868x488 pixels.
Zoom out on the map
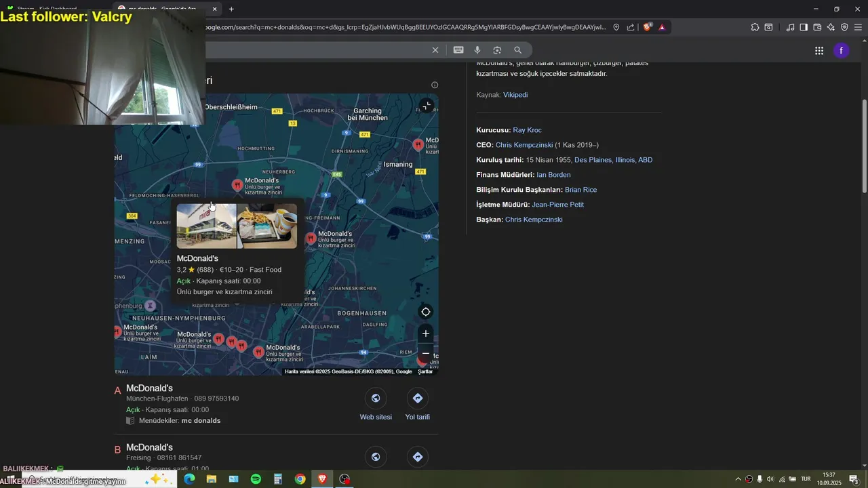coord(426,353)
